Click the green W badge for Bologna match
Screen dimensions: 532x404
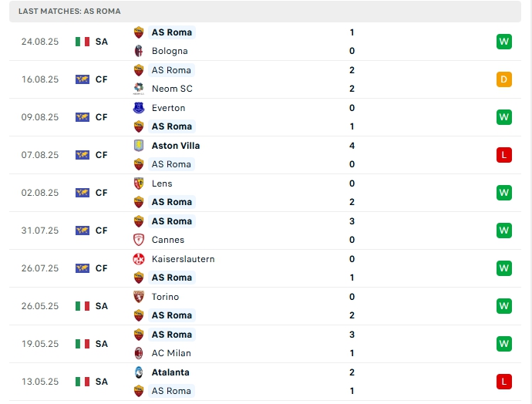pyautogui.click(x=504, y=42)
